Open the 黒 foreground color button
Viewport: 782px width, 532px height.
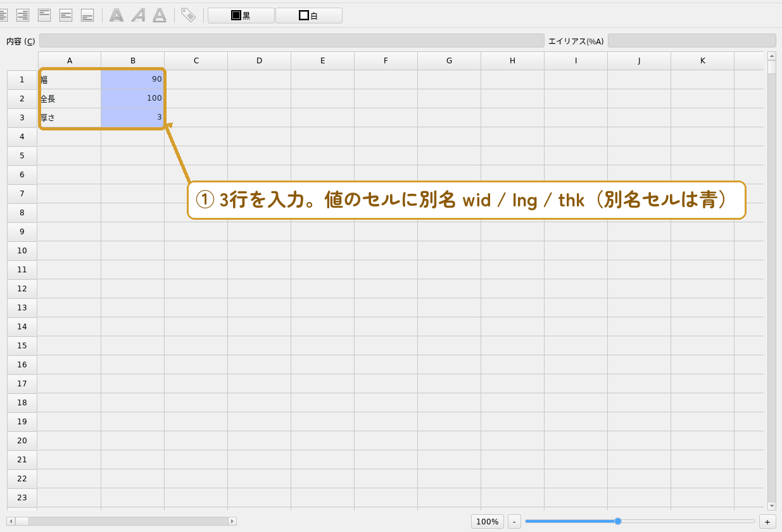[x=241, y=15]
